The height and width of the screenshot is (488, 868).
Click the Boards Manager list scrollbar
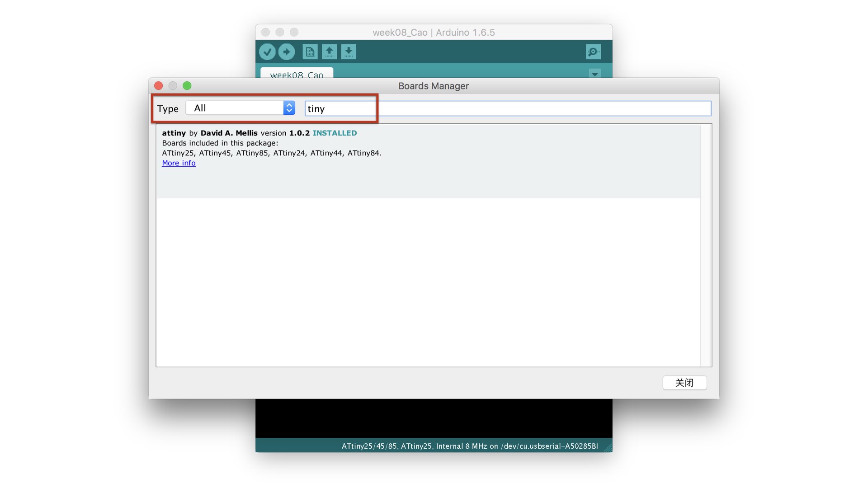coord(706,245)
